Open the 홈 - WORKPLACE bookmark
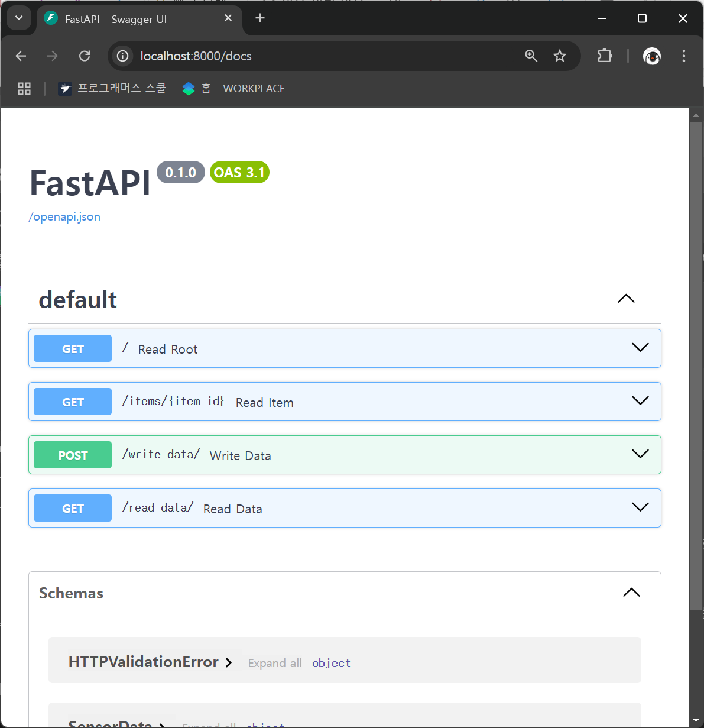 point(233,89)
